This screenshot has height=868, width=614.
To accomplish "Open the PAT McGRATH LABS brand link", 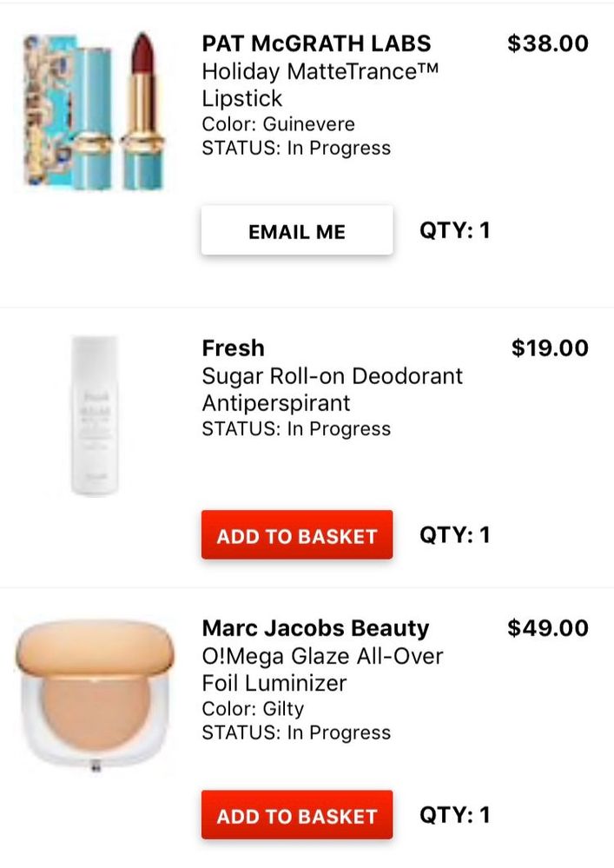I will [x=316, y=43].
